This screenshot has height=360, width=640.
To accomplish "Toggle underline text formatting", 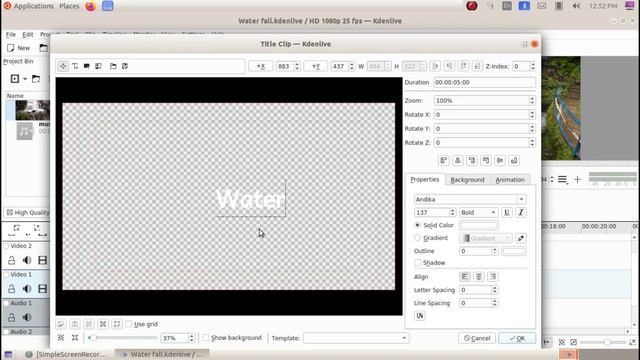I will point(507,213).
